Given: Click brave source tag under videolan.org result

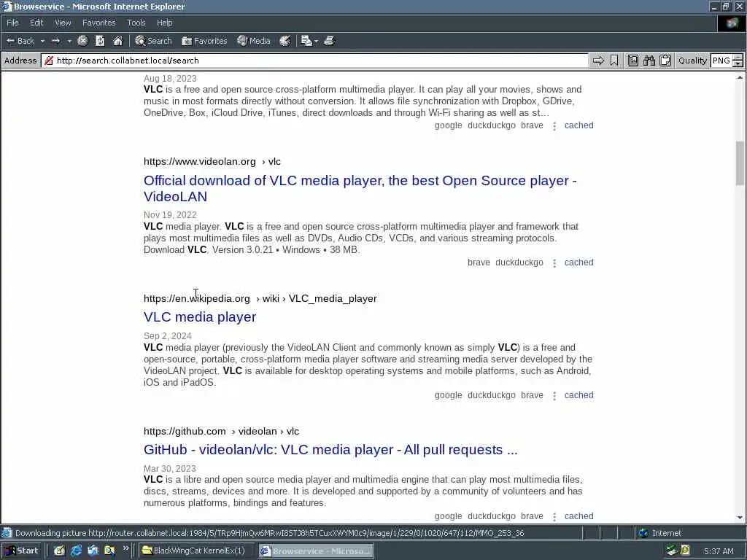Looking at the screenshot, I should [479, 262].
